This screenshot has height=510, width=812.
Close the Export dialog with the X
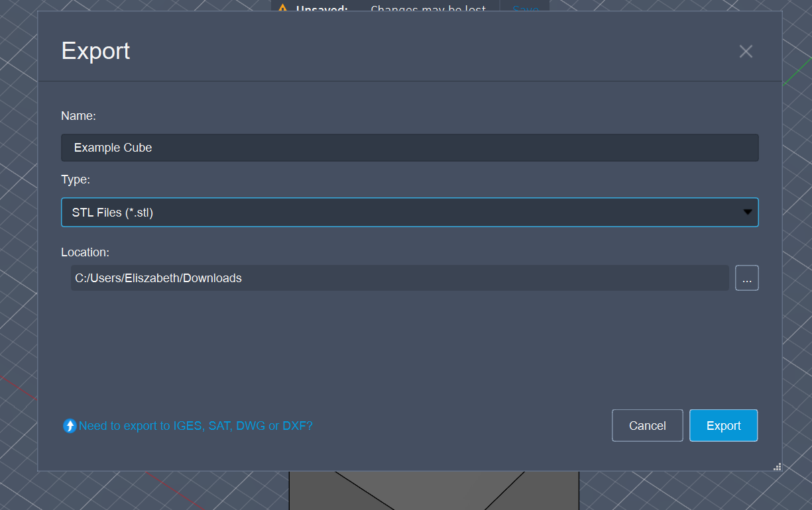pyautogui.click(x=746, y=52)
